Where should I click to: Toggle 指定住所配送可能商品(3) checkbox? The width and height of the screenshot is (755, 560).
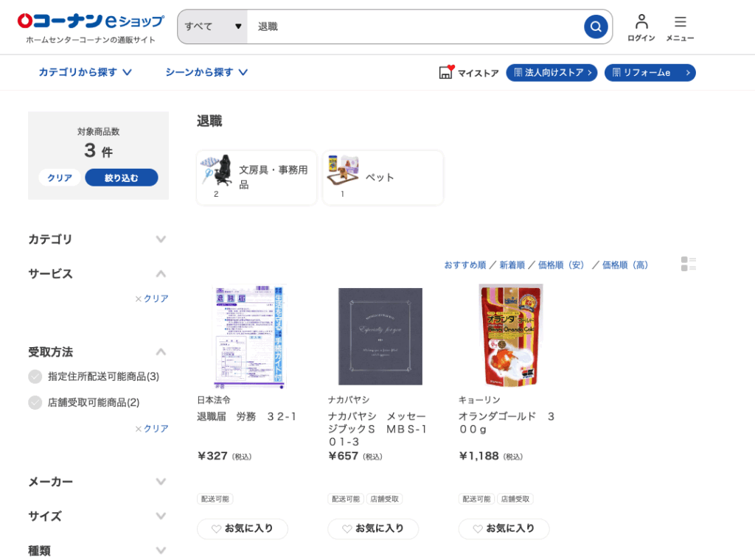(35, 377)
